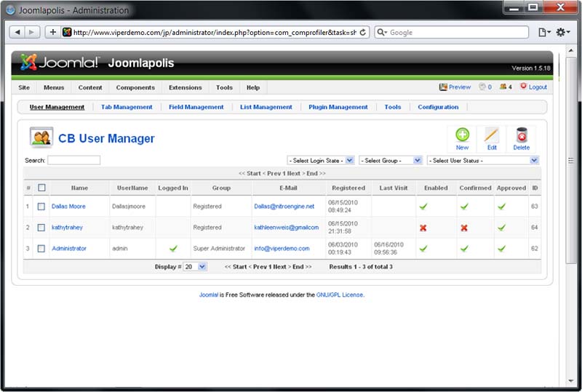Reload page using the refresh icon

(363, 32)
